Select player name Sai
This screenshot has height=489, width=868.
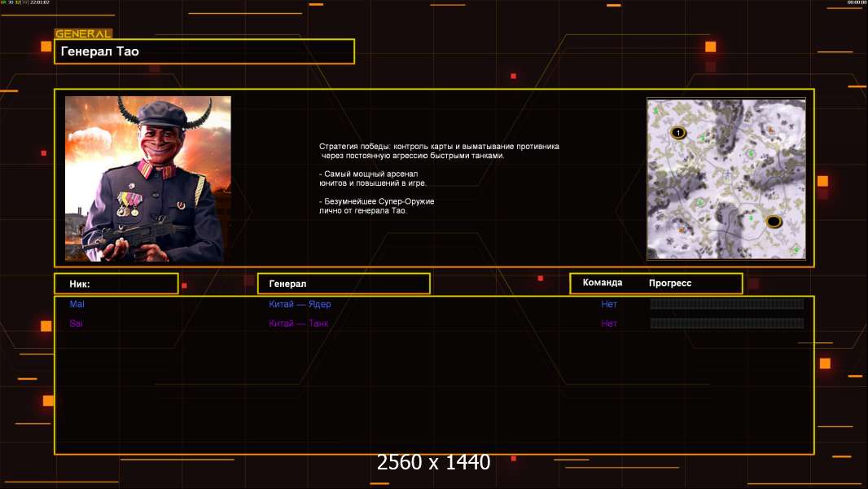click(77, 324)
